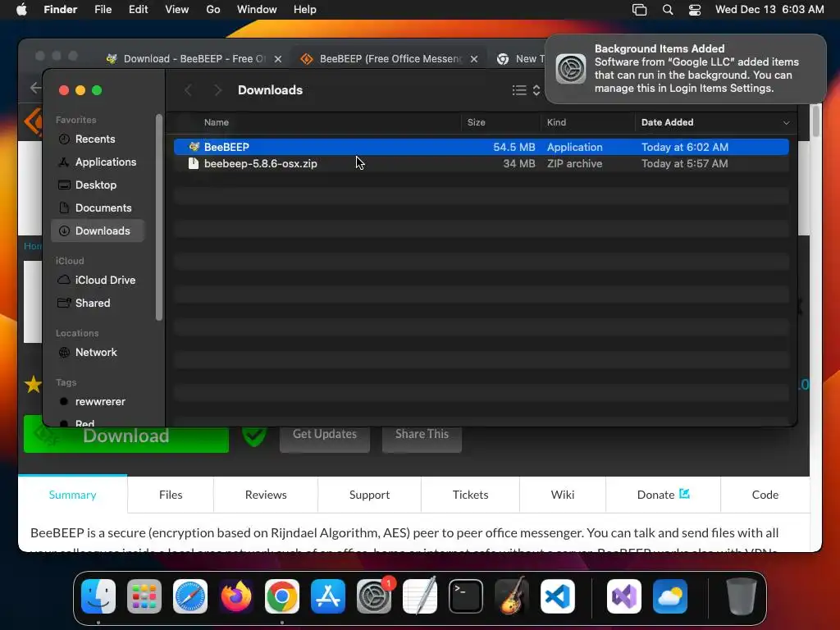Open the Edit menu

138,10
